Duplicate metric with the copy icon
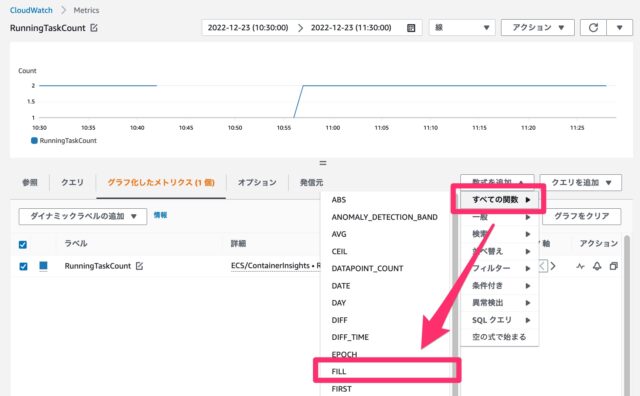The height and width of the screenshot is (396, 640). coord(613,266)
